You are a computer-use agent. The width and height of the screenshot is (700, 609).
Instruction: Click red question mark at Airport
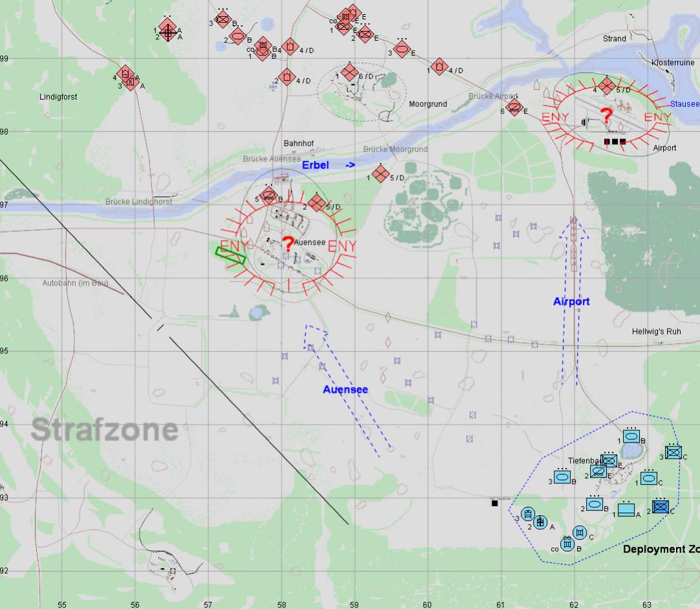point(606,116)
